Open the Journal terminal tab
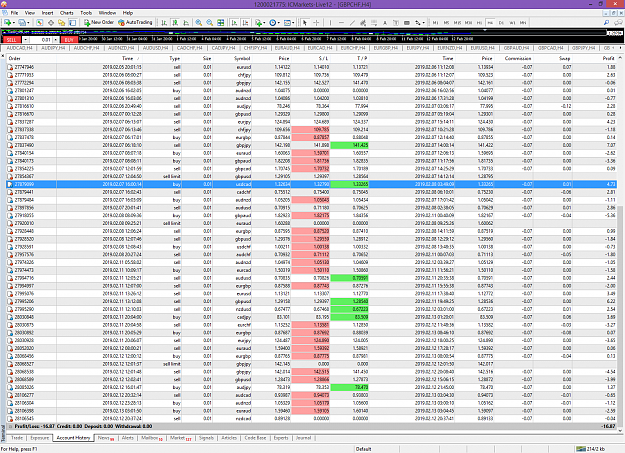Screen dimensions: 625x453 pos(303,438)
